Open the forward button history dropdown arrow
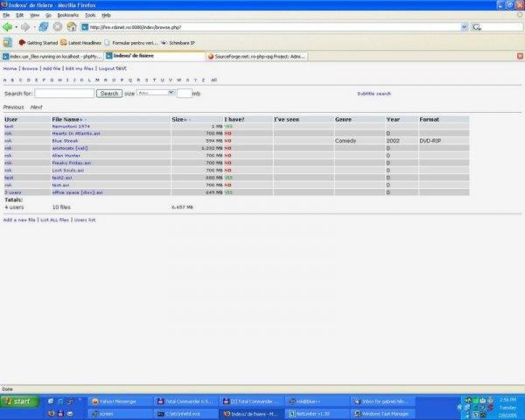The width and height of the screenshot is (525, 420). tap(34, 27)
